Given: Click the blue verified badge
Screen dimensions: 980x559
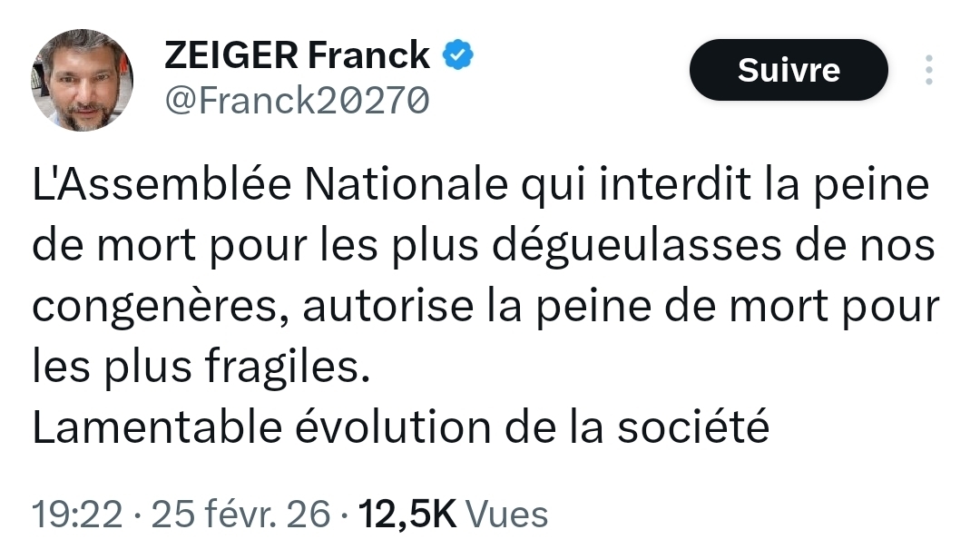Looking at the screenshot, I should (x=457, y=56).
